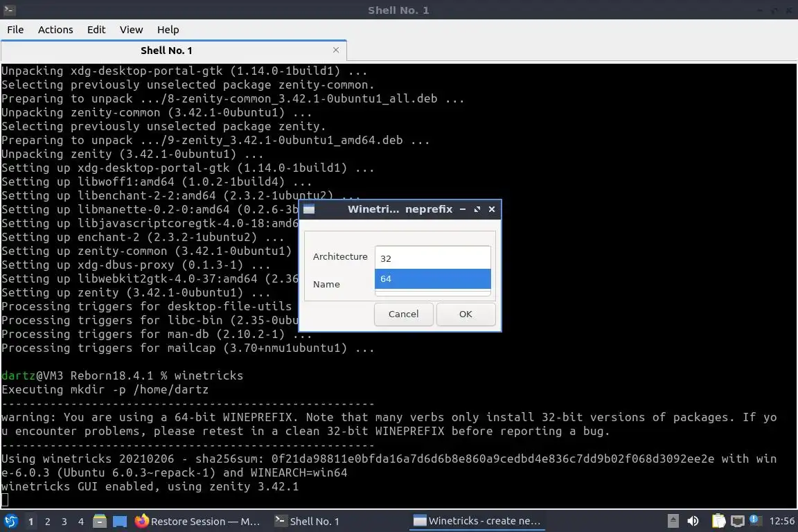798x532 pixels.
Task: Click the 'winetricks' command text in the terminal
Action: click(209, 375)
